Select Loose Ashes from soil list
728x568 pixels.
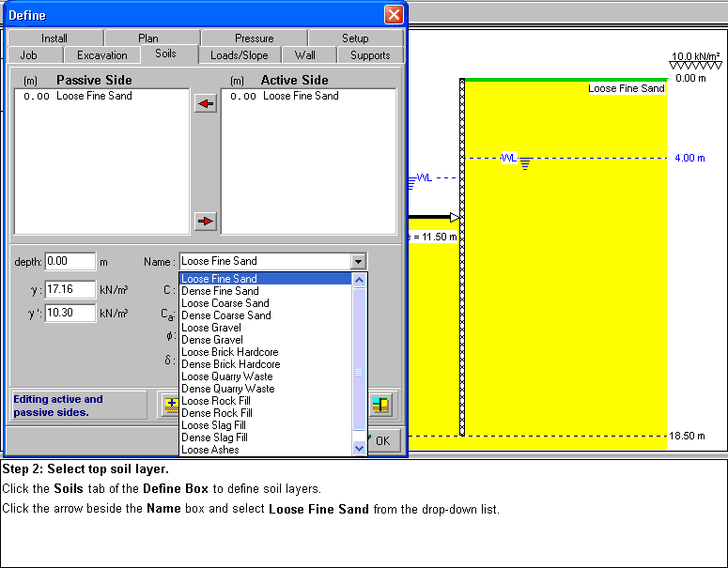point(209,450)
